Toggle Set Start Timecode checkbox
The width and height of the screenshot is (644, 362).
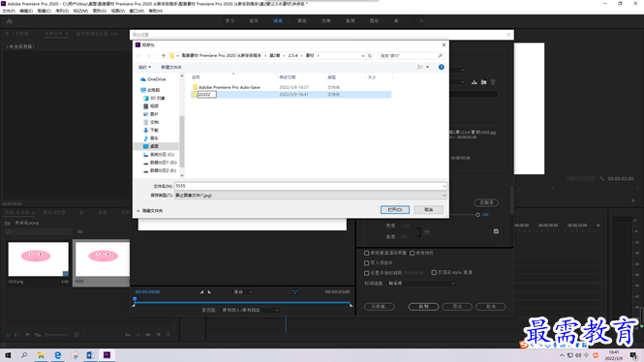click(366, 273)
